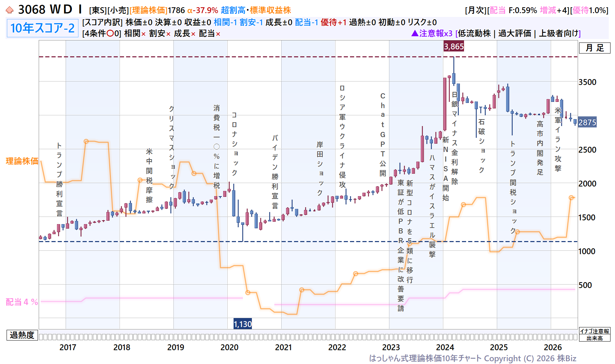
Task: Click the 増減+4 header value
Action: click(554, 10)
